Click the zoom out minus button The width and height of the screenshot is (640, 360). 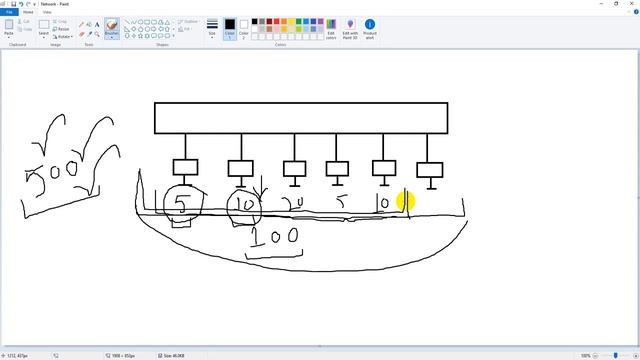[595, 356]
